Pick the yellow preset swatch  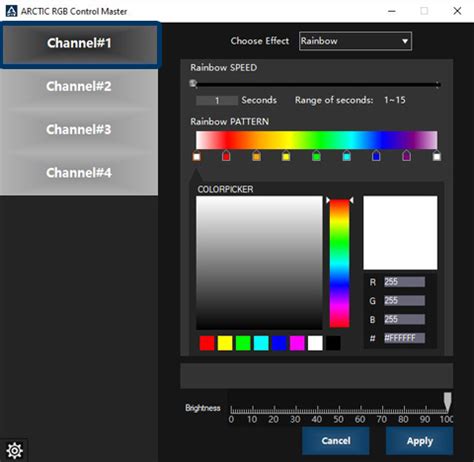click(x=225, y=343)
